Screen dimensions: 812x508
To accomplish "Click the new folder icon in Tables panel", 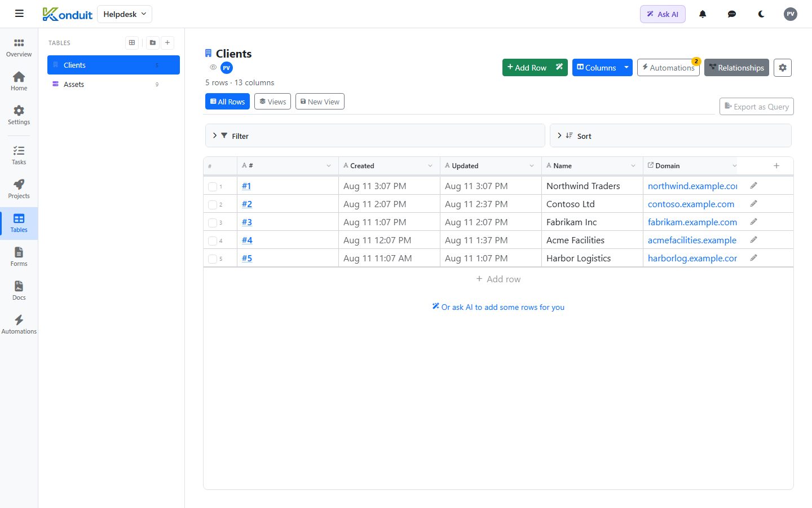I will pyautogui.click(x=153, y=42).
